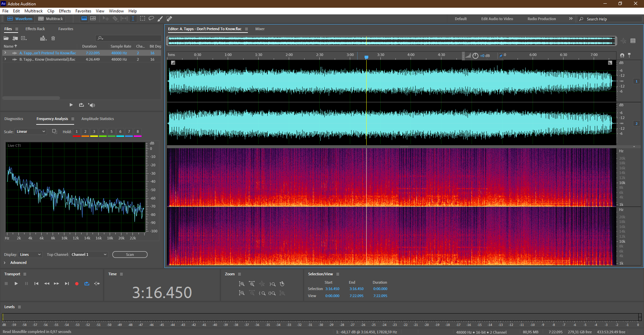Select the Marquee Selection tool

point(143,19)
